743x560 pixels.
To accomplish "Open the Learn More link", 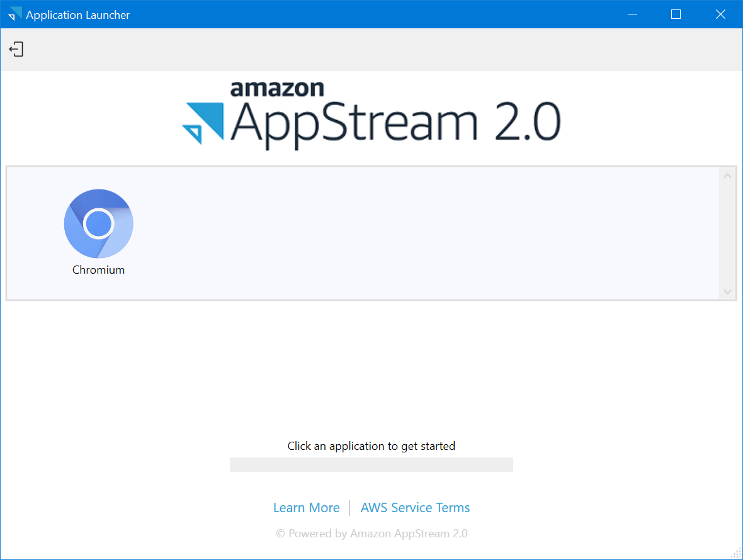I will coord(306,507).
